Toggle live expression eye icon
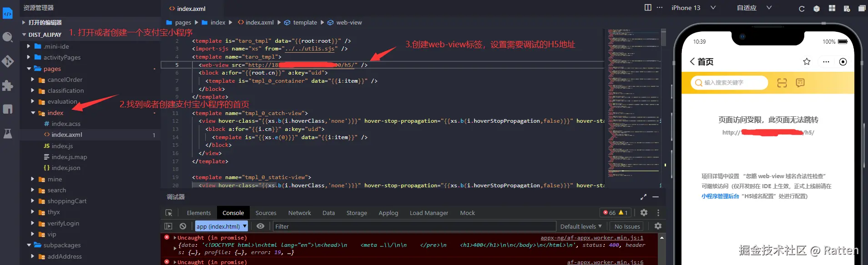The height and width of the screenshot is (265, 868). [x=260, y=226]
